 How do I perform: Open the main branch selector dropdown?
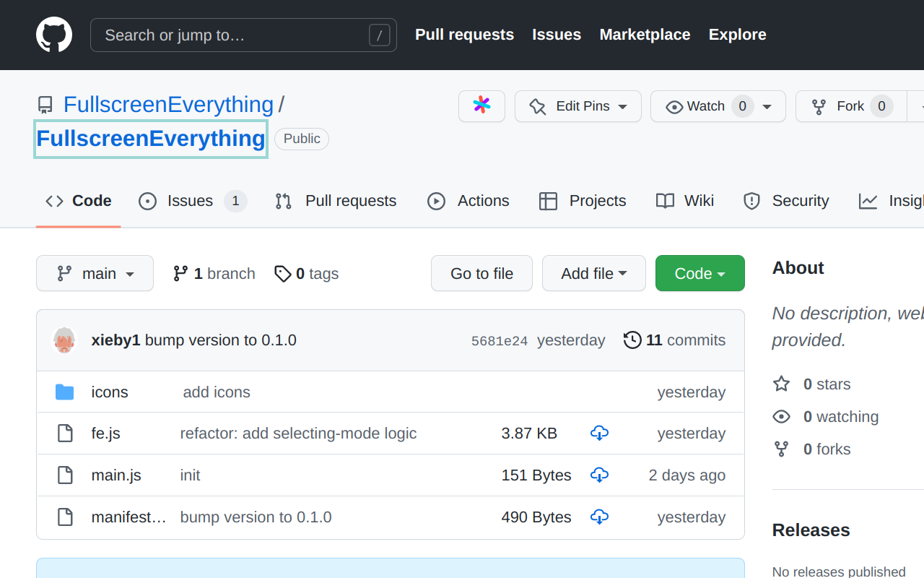pos(95,273)
